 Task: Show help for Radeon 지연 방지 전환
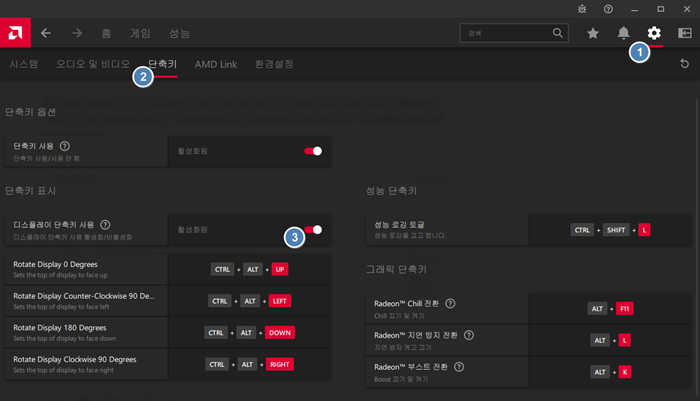(468, 335)
